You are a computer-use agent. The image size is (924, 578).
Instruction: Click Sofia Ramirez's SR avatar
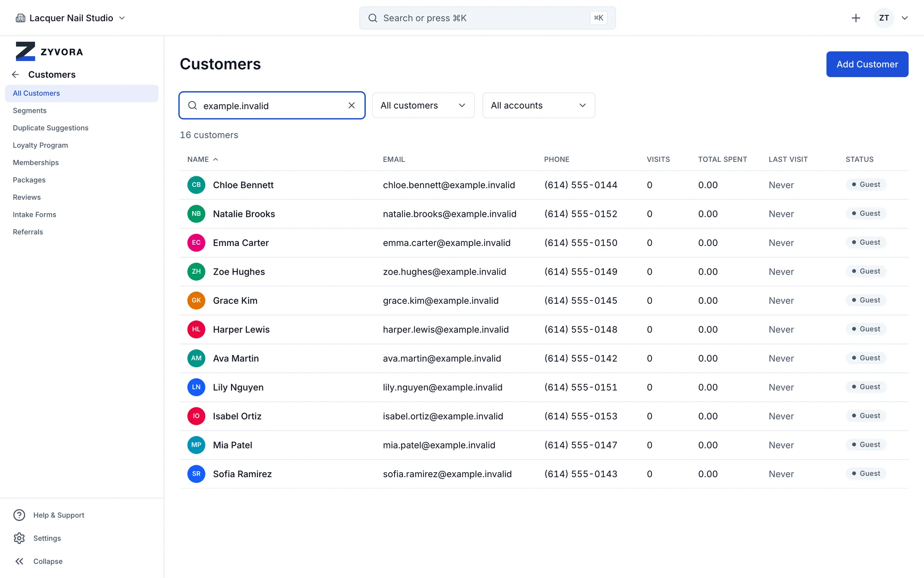(196, 474)
